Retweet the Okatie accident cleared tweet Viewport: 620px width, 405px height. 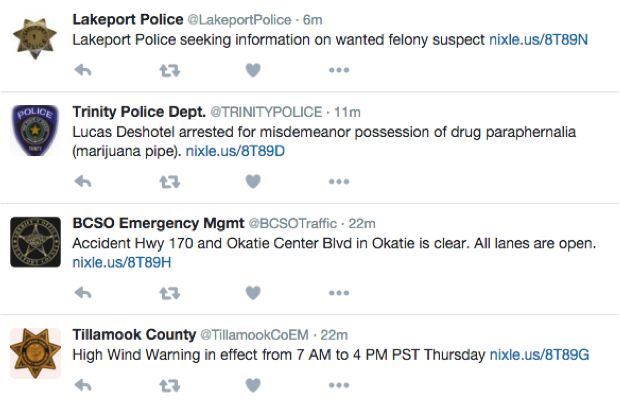pos(170,294)
